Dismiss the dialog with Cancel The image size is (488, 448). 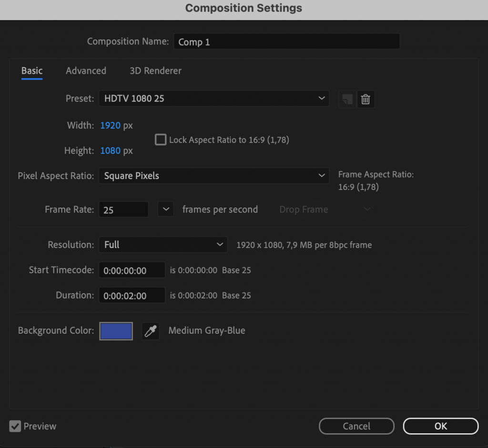(x=356, y=426)
